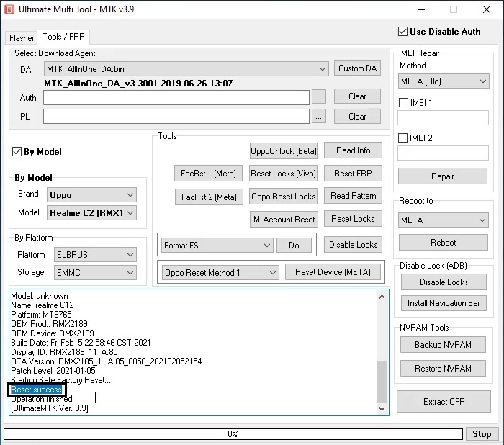
Task: Browse for a PL file
Action: [x=318, y=117]
